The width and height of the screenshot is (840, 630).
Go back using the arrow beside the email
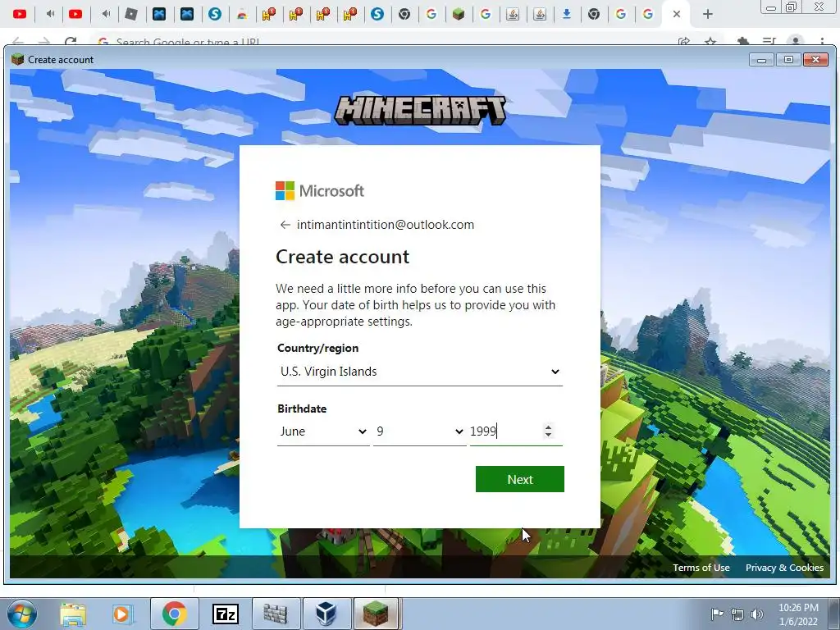[x=285, y=225]
